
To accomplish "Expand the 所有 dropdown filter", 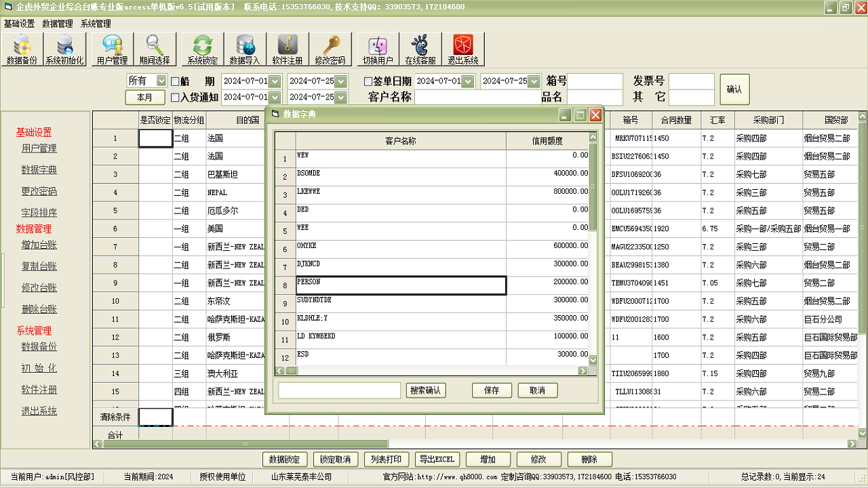I will click(x=161, y=81).
